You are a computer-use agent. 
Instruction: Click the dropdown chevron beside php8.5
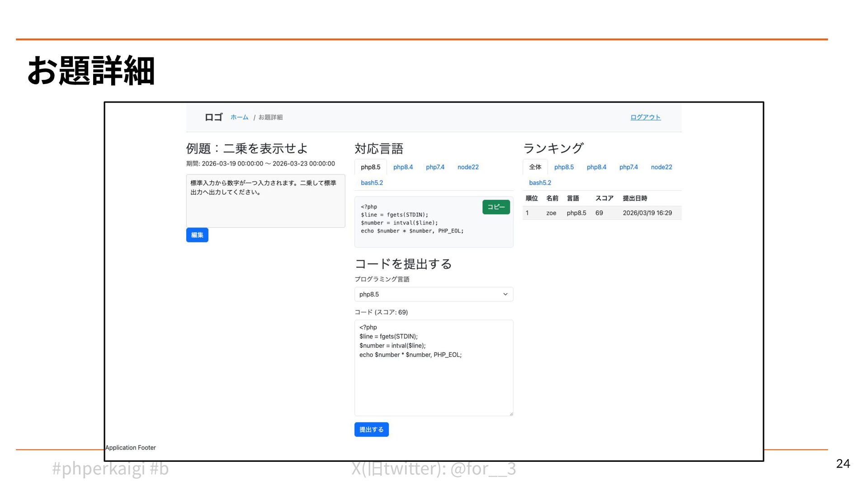(505, 295)
